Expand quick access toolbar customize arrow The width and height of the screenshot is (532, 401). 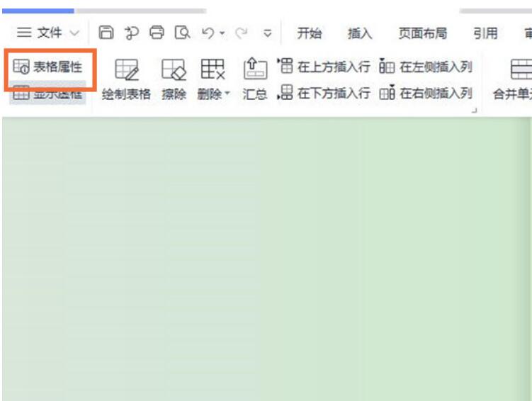[x=267, y=33]
